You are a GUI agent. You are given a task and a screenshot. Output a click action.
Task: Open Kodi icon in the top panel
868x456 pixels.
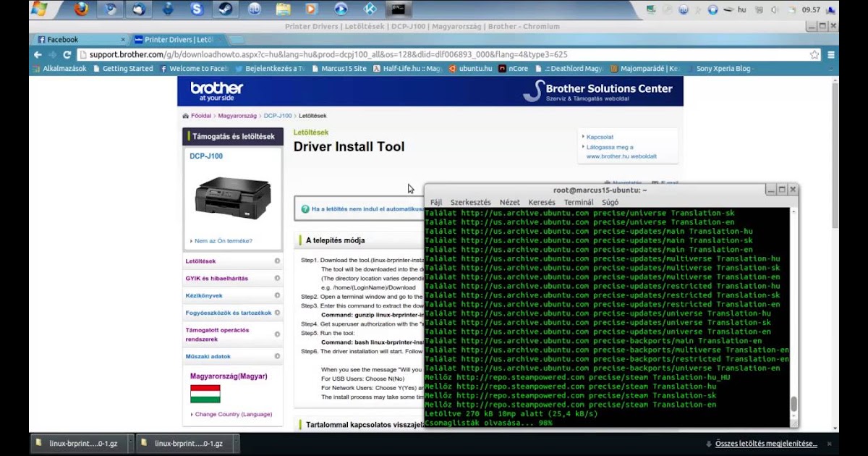point(370,9)
